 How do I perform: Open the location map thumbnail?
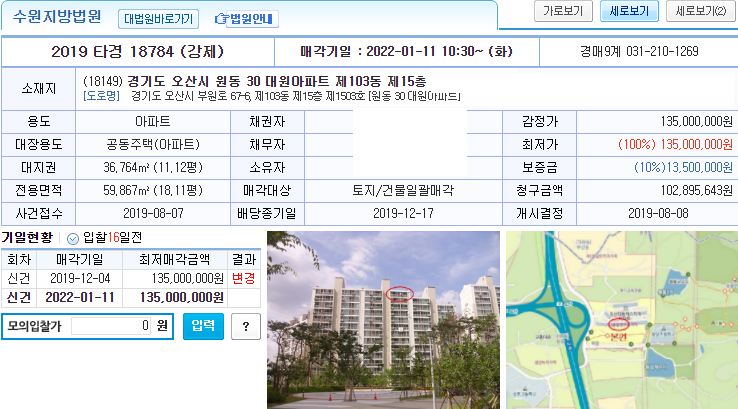622,320
